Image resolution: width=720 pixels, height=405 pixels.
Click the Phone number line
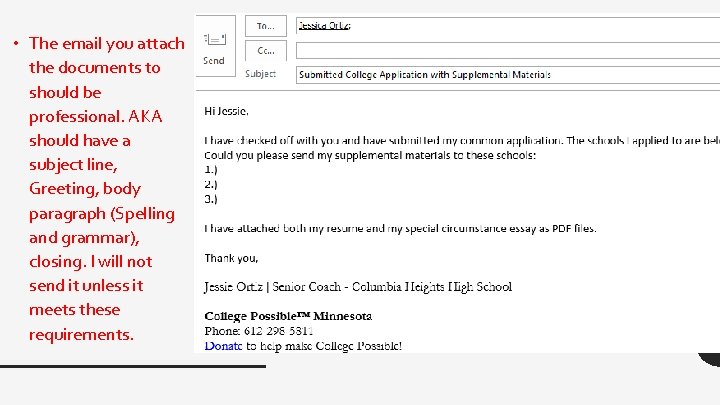pyautogui.click(x=259, y=331)
